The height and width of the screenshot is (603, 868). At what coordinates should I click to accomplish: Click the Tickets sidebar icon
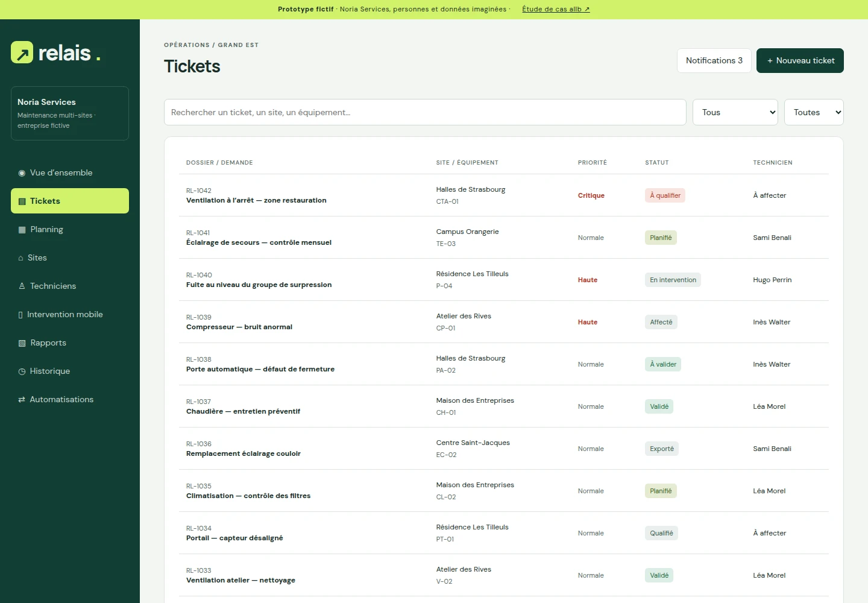[x=22, y=201]
